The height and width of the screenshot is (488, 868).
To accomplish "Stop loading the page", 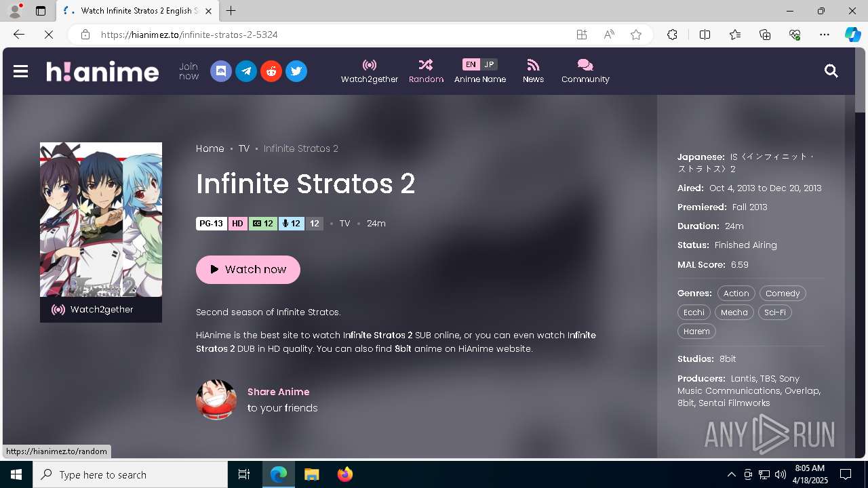I will [x=49, y=35].
